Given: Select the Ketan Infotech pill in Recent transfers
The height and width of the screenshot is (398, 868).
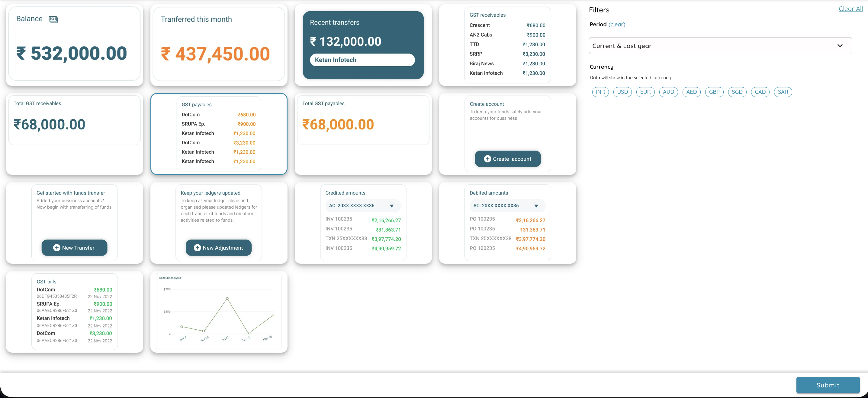Looking at the screenshot, I should 362,59.
